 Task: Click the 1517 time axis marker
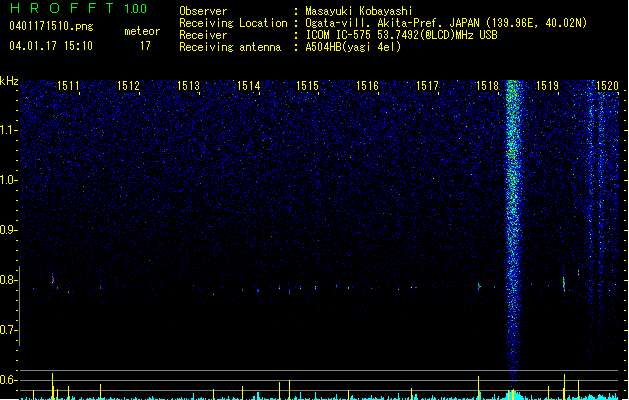point(427,86)
